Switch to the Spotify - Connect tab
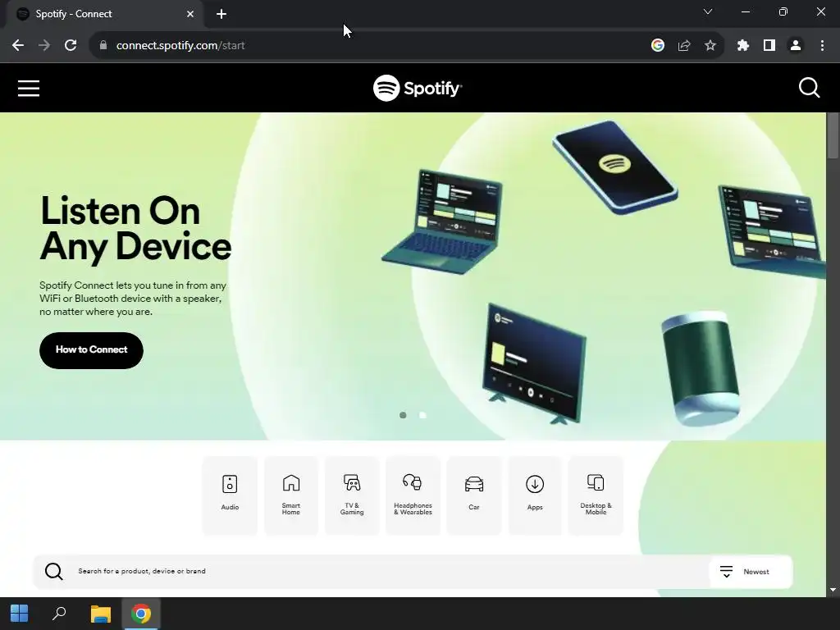Image resolution: width=840 pixels, height=630 pixels. pyautogui.click(x=104, y=14)
